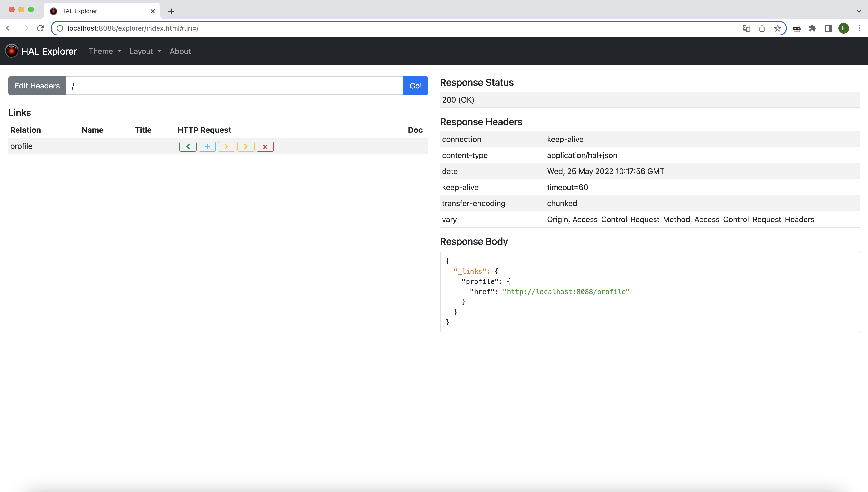Click the red X DELETE request button

pos(265,147)
